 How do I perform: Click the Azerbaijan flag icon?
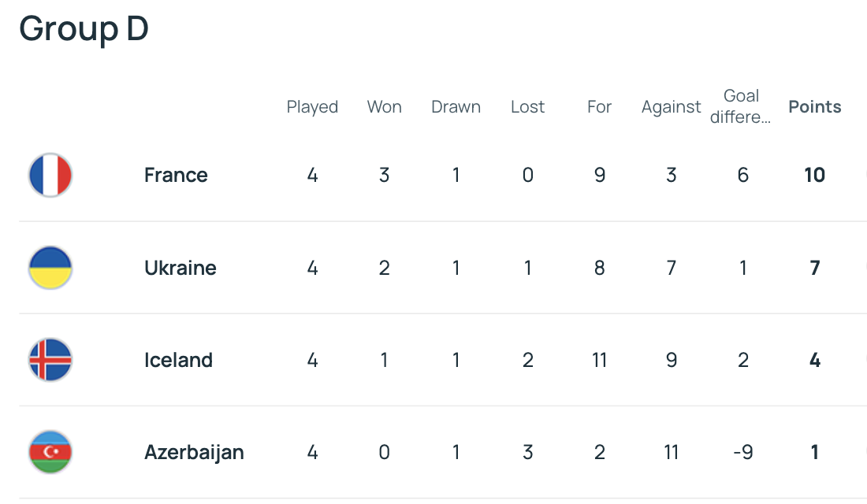(x=50, y=452)
